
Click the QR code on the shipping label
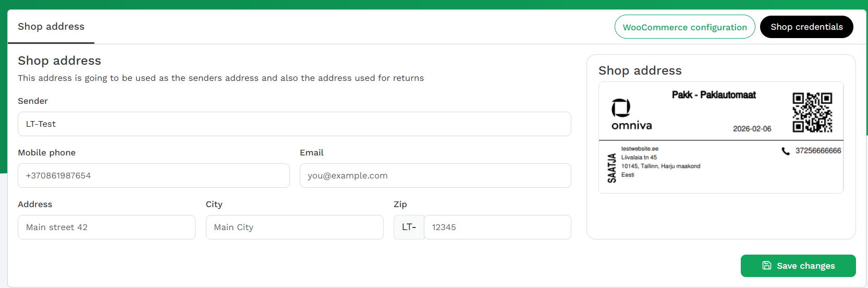pyautogui.click(x=812, y=113)
